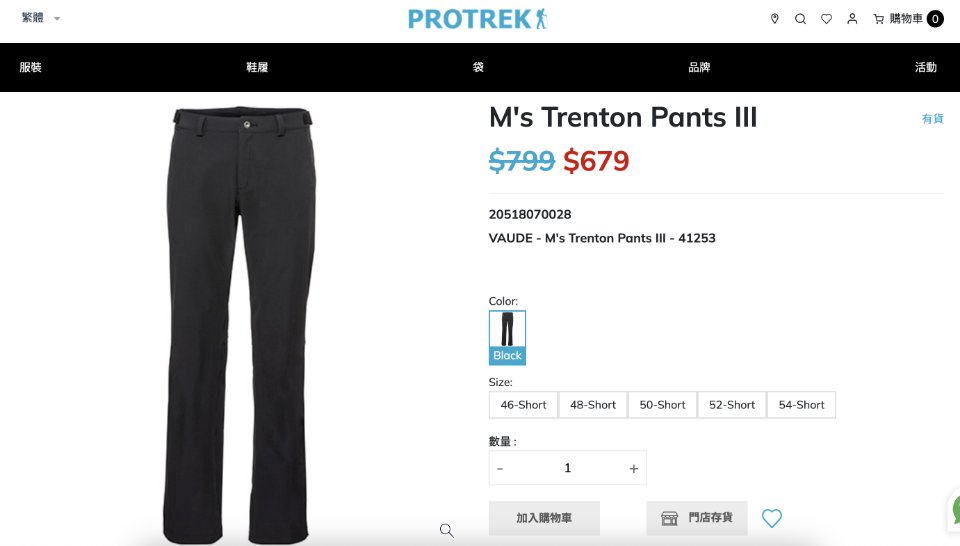Open the 鞋履 footwear menu
Viewport: 960px width, 546px height.
click(x=257, y=67)
